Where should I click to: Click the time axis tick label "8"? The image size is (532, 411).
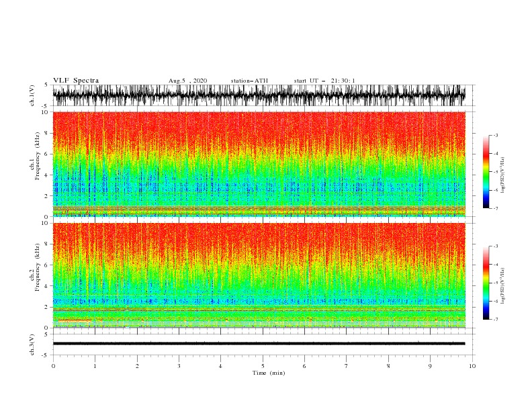(x=388, y=366)
